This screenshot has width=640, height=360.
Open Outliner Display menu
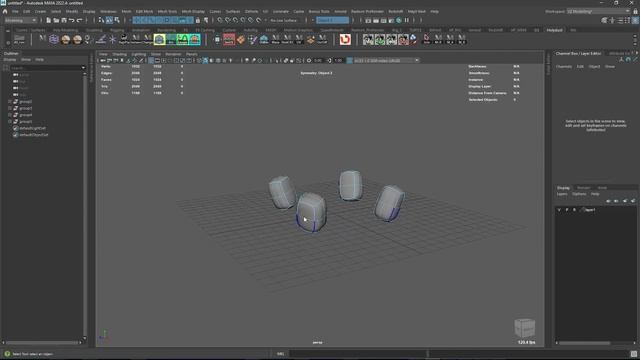(9, 60)
